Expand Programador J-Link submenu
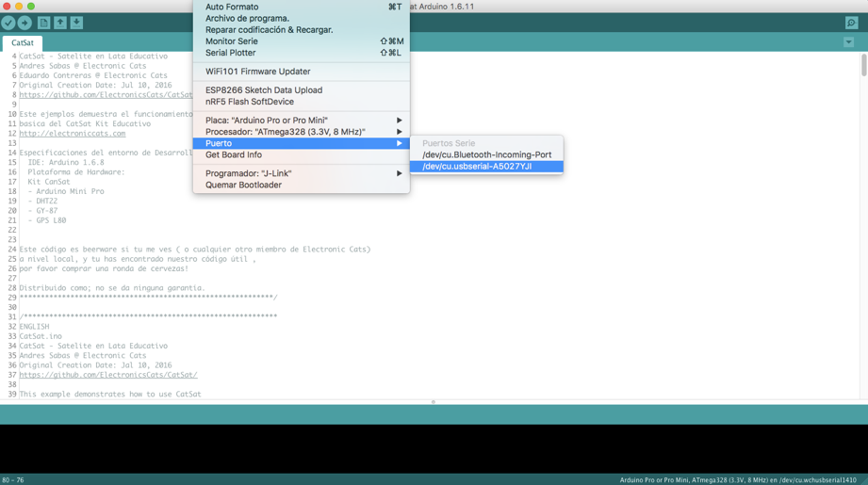This screenshot has width=868, height=485. pos(302,173)
